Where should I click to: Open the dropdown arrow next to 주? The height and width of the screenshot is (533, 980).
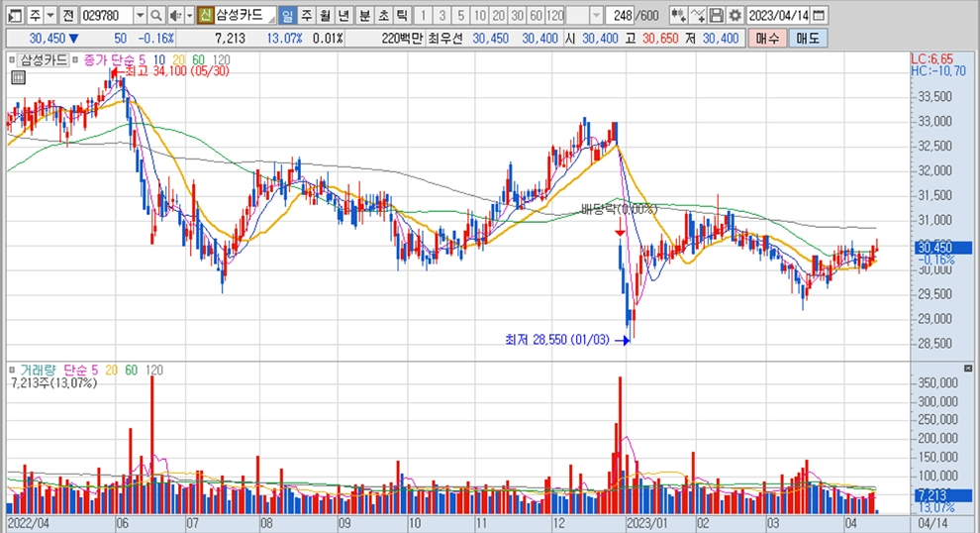pyautogui.click(x=49, y=16)
